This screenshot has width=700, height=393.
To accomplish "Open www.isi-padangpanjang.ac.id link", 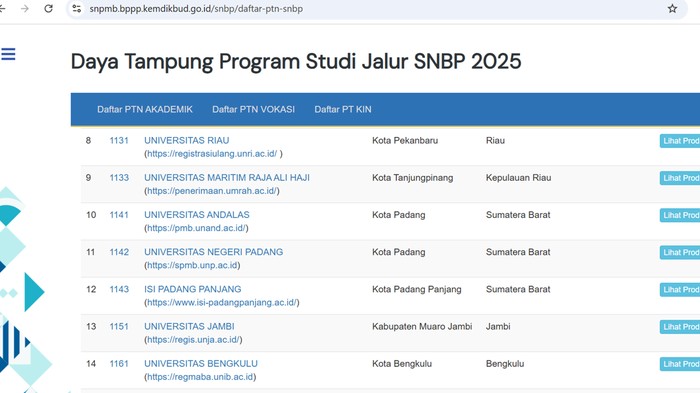I will coord(221,302).
